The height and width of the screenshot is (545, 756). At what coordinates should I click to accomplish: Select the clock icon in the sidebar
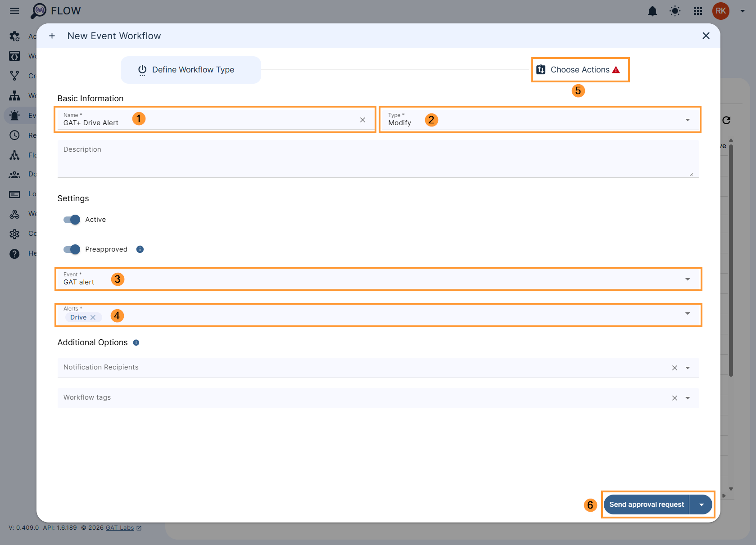click(x=14, y=135)
